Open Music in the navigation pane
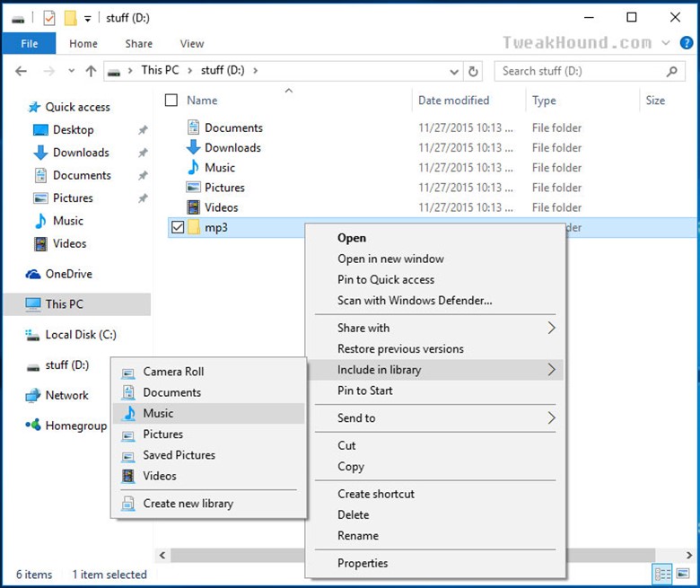700x588 pixels. pyautogui.click(x=68, y=221)
